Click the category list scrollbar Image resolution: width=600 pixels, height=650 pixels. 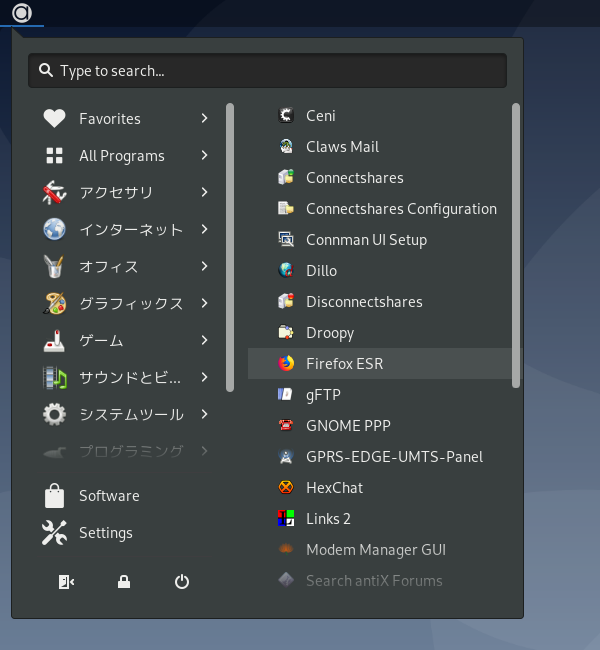[x=230, y=247]
